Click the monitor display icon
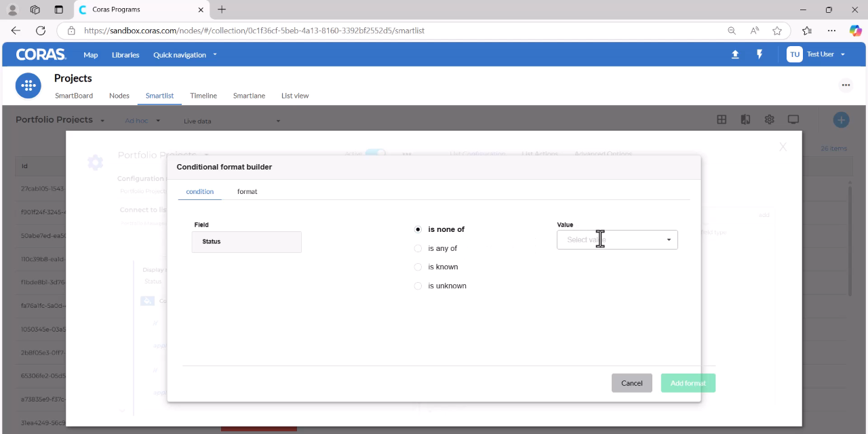This screenshot has height=434, width=868. point(793,119)
